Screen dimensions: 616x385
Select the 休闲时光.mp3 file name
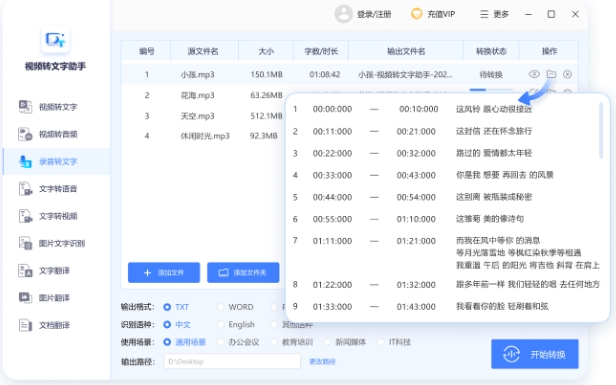[x=205, y=136]
